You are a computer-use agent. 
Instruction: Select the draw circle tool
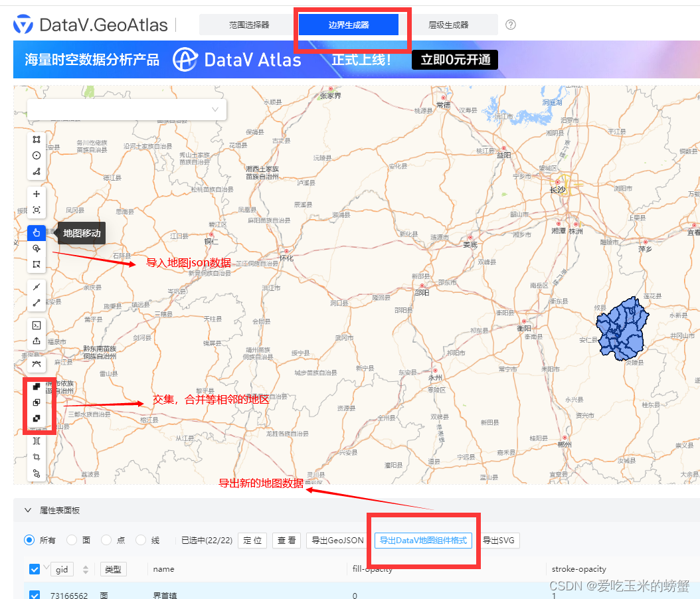[37, 155]
